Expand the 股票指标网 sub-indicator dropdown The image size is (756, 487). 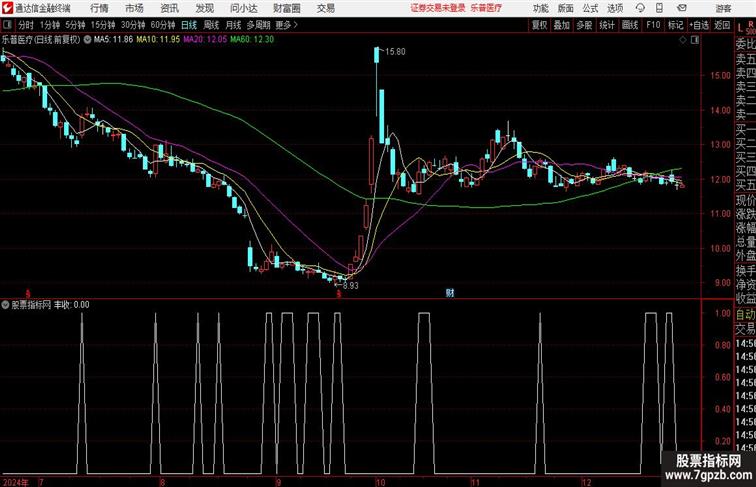click(x=5, y=305)
